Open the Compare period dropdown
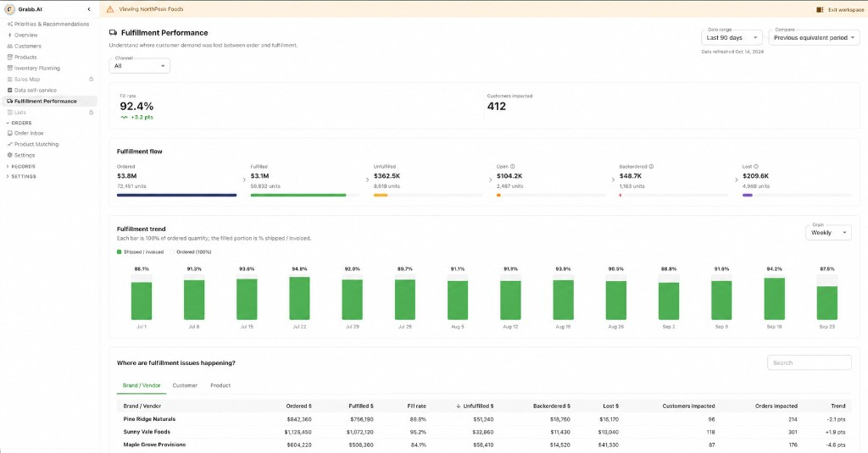This screenshot has height=453, width=868. click(x=814, y=37)
